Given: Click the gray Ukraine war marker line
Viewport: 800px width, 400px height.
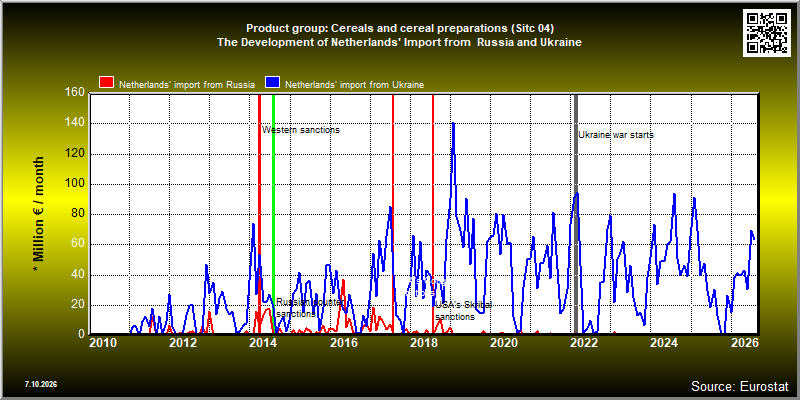Looking at the screenshot, I should coord(576,214).
